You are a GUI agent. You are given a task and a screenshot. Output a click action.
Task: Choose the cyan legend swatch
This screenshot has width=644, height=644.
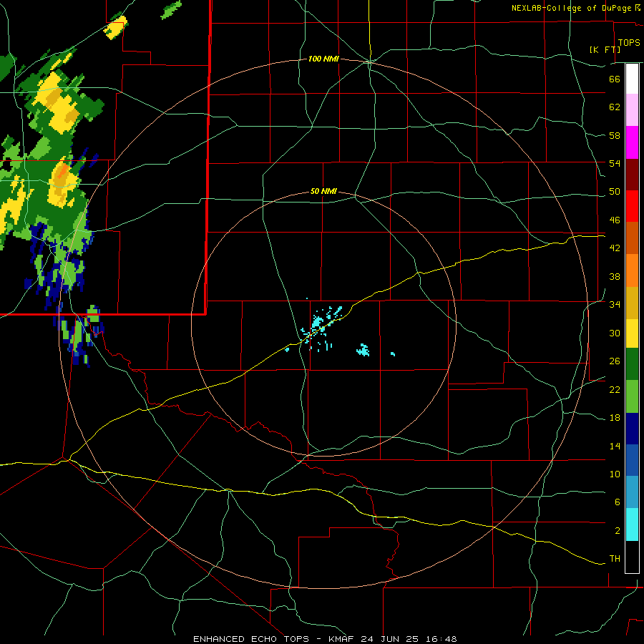[632, 525]
